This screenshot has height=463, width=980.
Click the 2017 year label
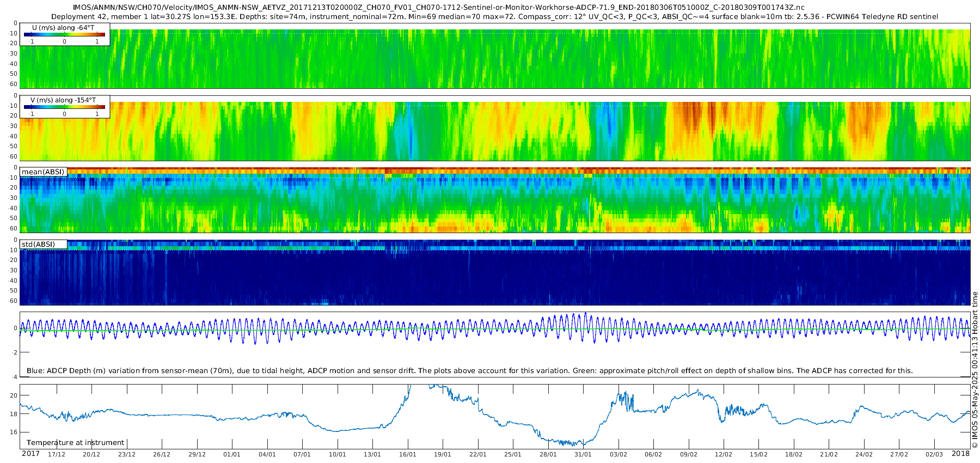(x=30, y=454)
